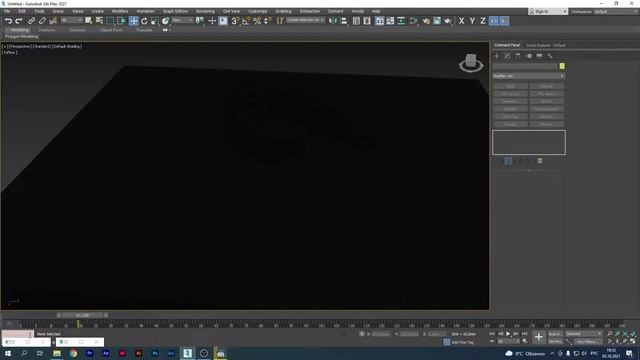640x360 pixels.
Task: Click the Zoom Extents viewport navigation icon
Action: [x=625, y=334]
